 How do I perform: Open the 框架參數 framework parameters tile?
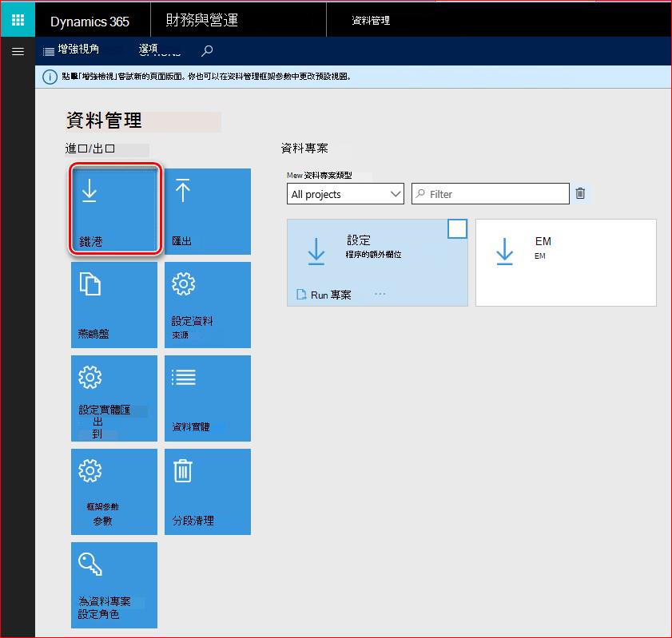pyautogui.click(x=114, y=492)
